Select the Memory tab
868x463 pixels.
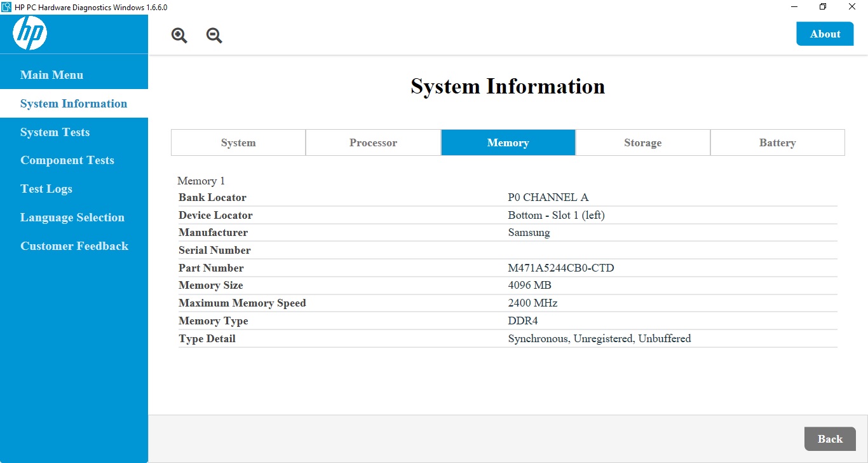click(508, 143)
